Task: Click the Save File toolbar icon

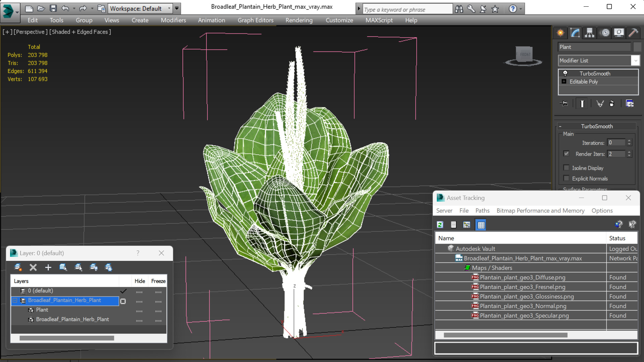Action: click(x=53, y=8)
